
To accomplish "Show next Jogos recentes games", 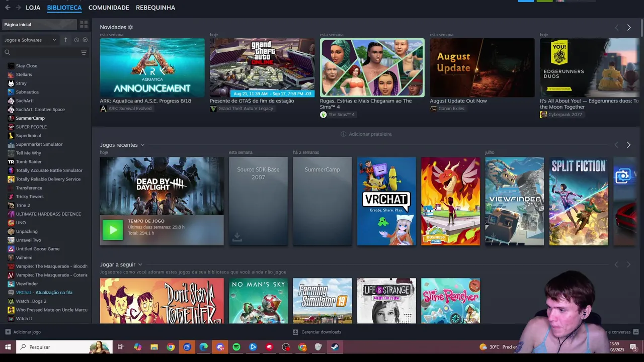I will pos(628,145).
